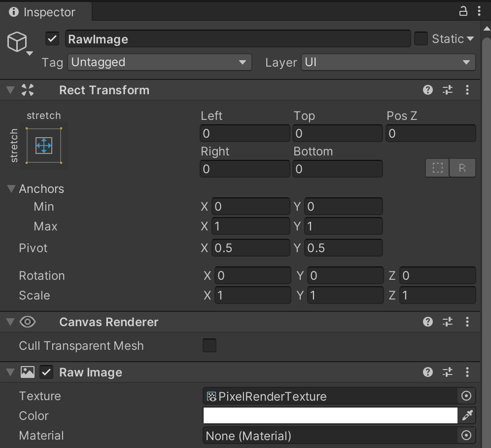The height and width of the screenshot is (448, 491).
Task: Click the Rotation Y field
Action: pos(346,276)
